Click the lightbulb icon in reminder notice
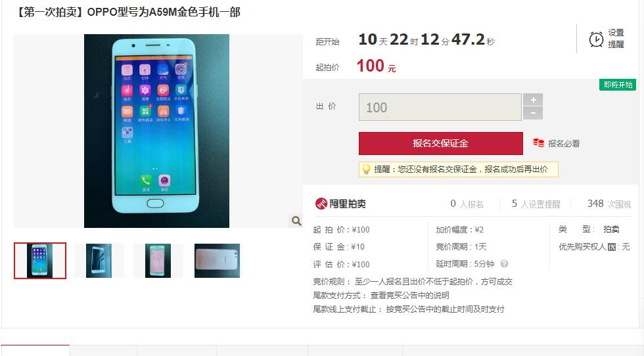This screenshot has height=356, width=644. click(x=366, y=169)
